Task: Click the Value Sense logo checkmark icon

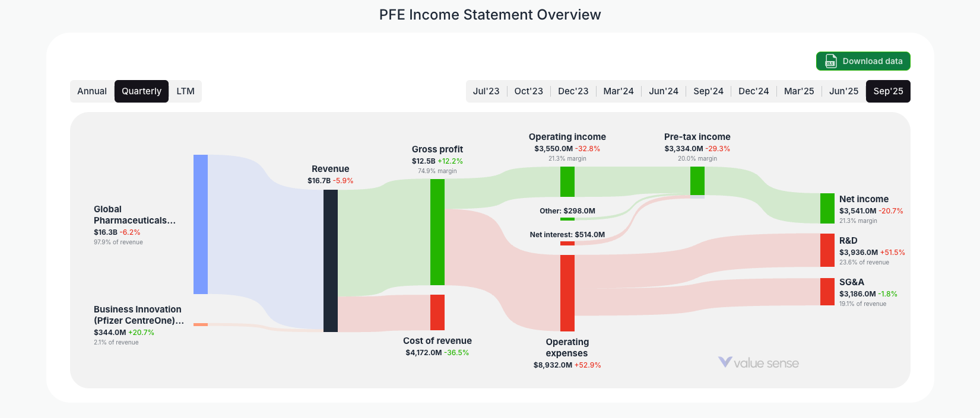Action: 724,362
